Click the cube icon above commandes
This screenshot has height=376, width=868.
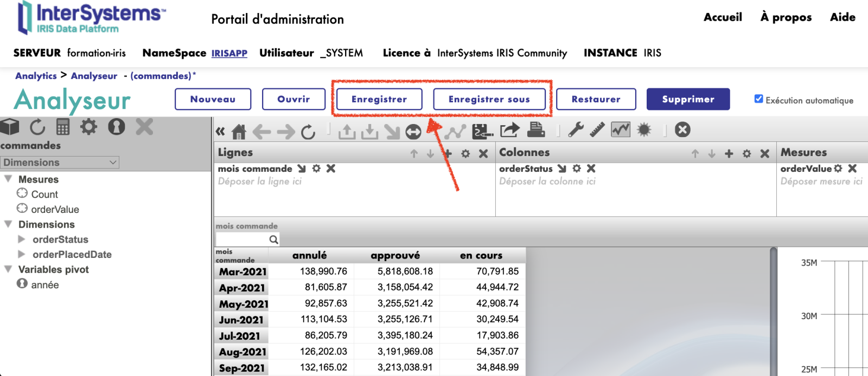click(10, 127)
